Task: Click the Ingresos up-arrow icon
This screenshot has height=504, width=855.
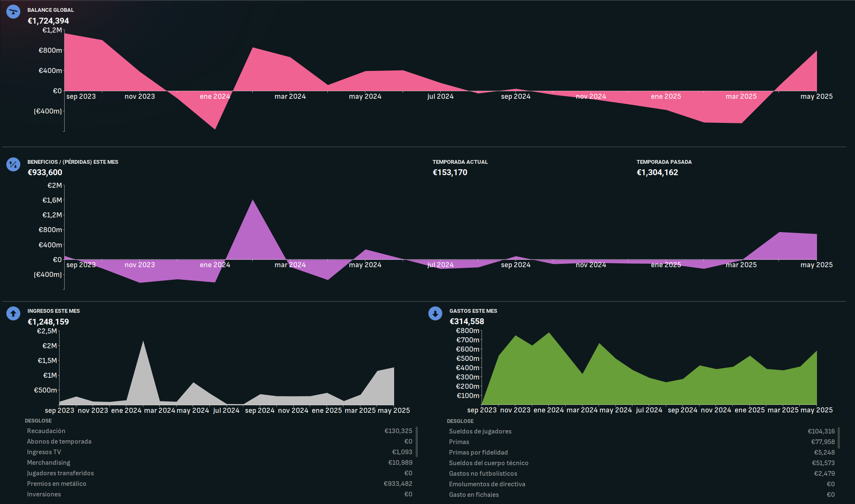Action: click(x=13, y=313)
